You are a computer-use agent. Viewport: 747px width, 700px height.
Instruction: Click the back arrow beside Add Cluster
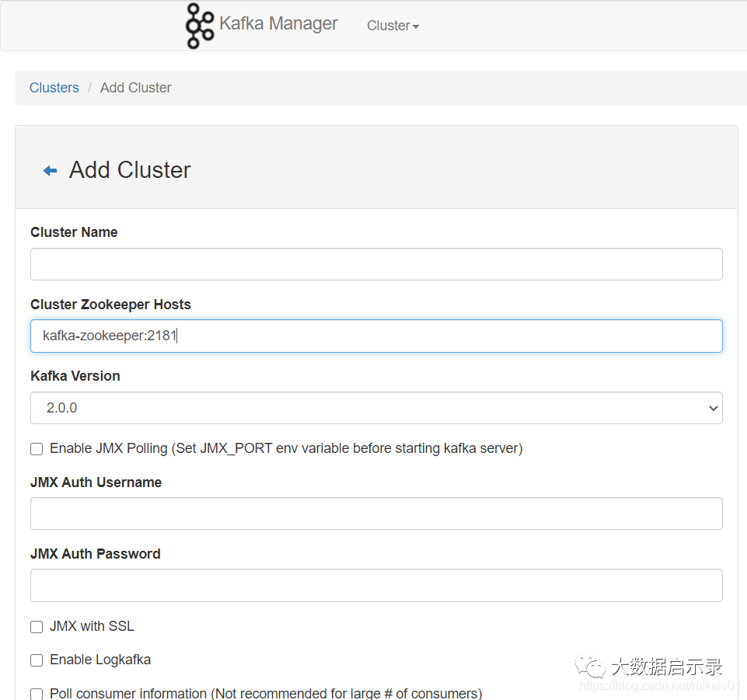(x=50, y=171)
